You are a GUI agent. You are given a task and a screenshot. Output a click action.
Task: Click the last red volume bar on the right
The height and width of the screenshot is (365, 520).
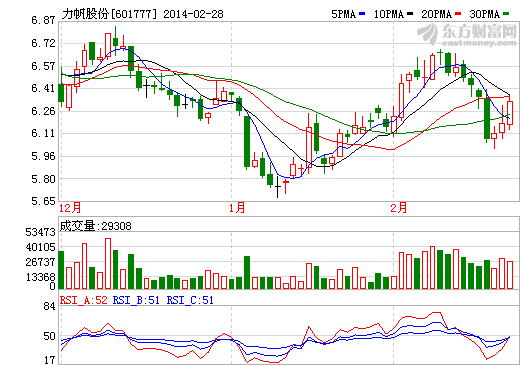point(510,275)
